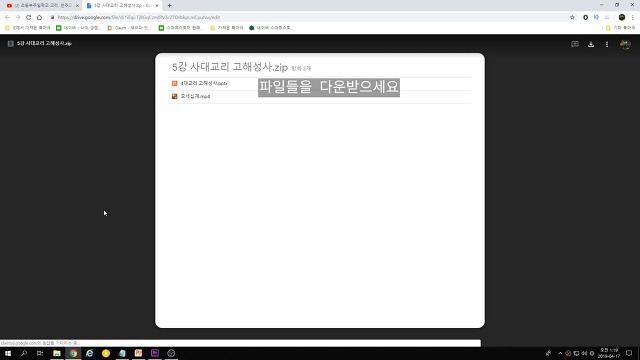
Task: Click the mp4 video file icon
Action: pos(175,96)
